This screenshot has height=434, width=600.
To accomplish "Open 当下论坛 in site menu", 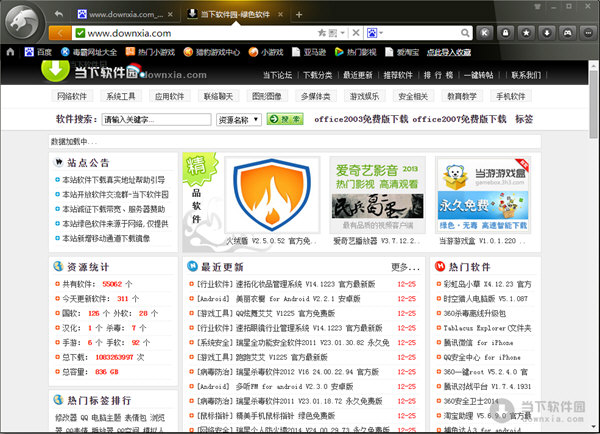I will (x=277, y=75).
